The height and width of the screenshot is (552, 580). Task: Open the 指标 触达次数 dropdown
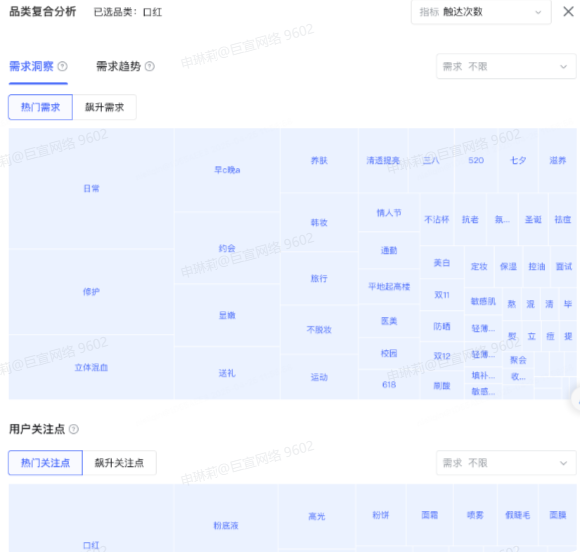tap(481, 12)
